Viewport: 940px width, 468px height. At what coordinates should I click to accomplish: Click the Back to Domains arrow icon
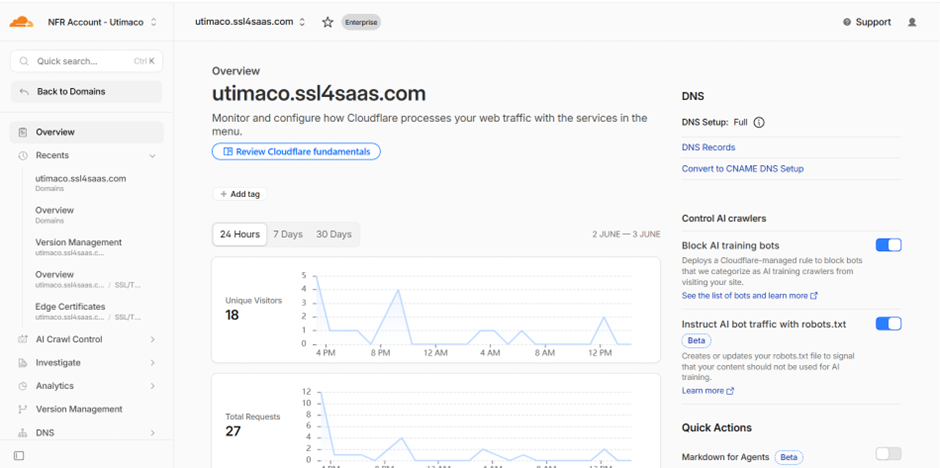[24, 92]
